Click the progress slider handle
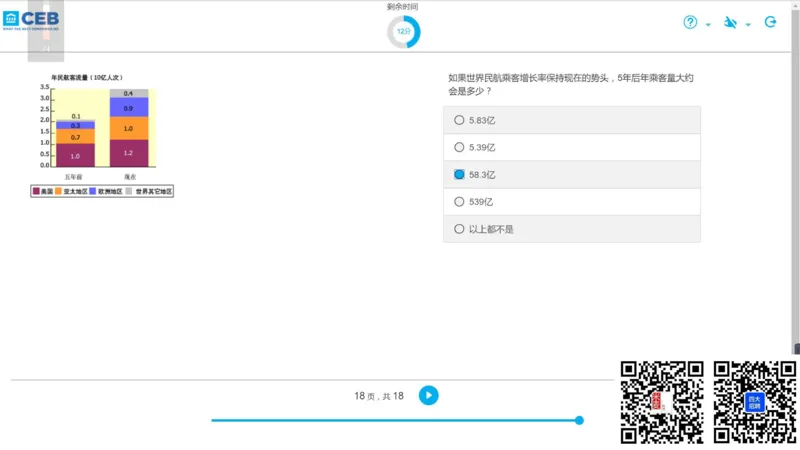The height and width of the screenshot is (450, 800). (579, 420)
